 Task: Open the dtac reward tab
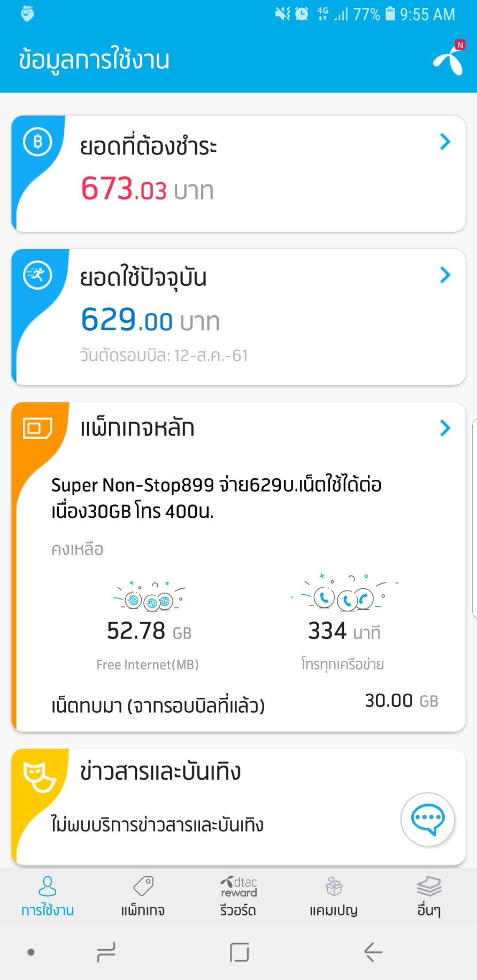239,896
